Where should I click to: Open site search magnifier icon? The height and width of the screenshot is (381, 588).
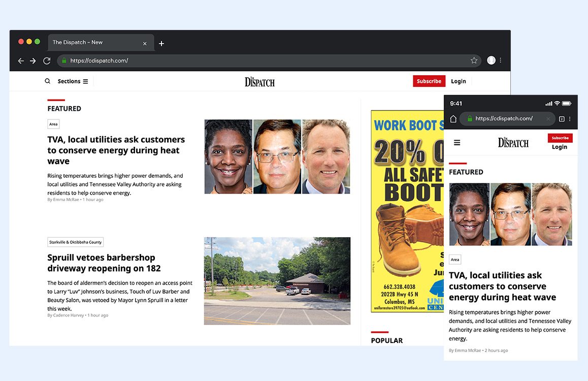(x=48, y=81)
